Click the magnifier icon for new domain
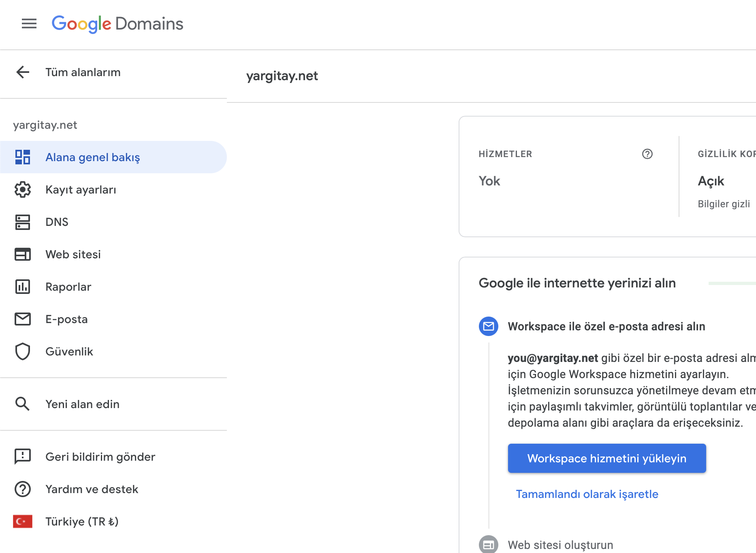This screenshot has height=553, width=756. (22, 404)
